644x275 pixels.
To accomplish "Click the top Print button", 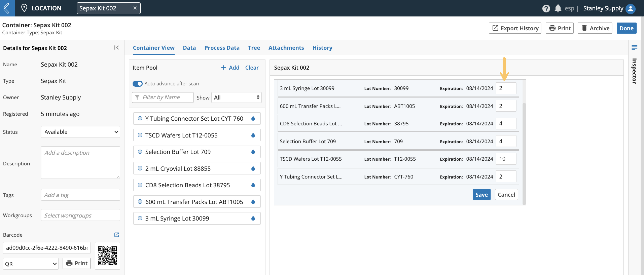I will click(560, 28).
